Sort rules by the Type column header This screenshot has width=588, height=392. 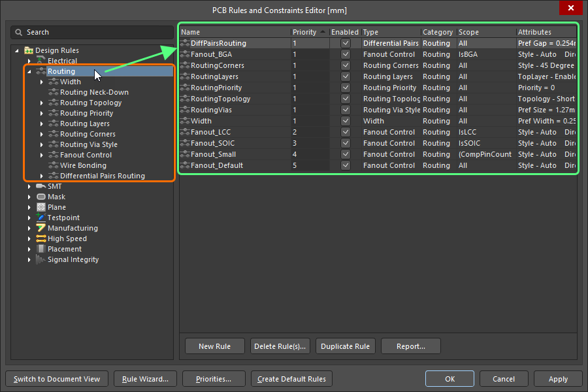pos(391,32)
